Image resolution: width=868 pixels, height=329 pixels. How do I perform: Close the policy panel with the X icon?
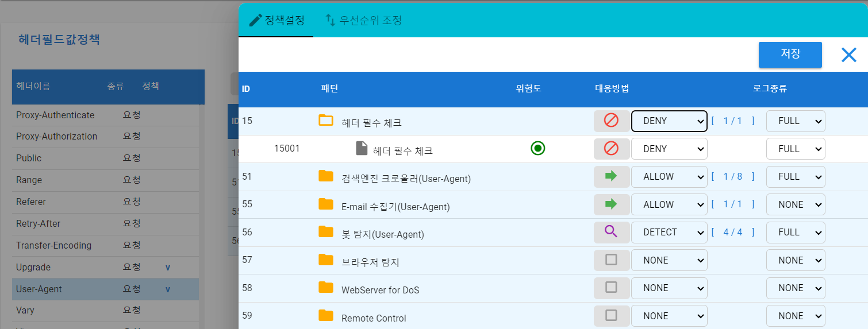click(848, 55)
